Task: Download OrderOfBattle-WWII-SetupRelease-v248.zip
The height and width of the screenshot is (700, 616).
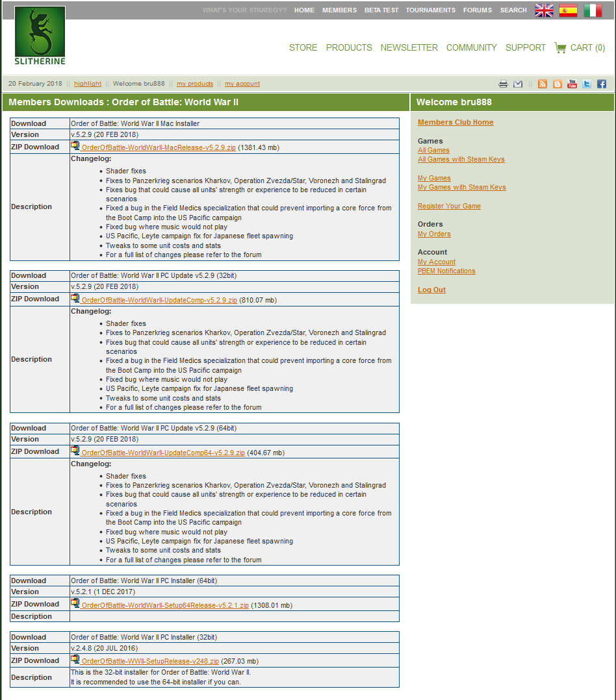Action: [x=150, y=661]
